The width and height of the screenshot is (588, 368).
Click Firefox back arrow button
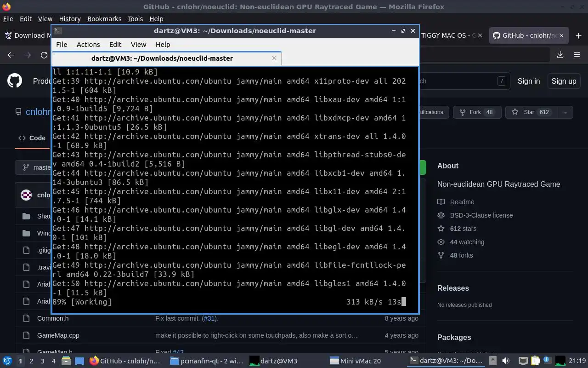11,55
